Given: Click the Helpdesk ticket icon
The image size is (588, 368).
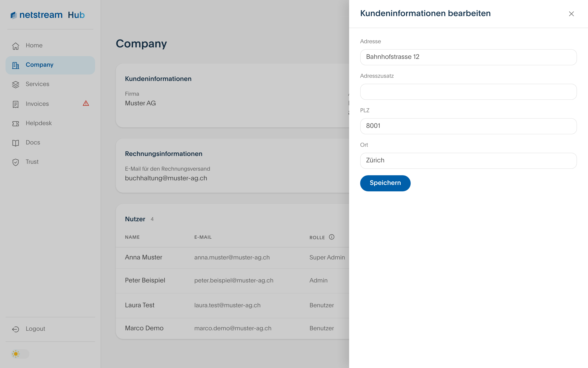Looking at the screenshot, I should pyautogui.click(x=16, y=124).
